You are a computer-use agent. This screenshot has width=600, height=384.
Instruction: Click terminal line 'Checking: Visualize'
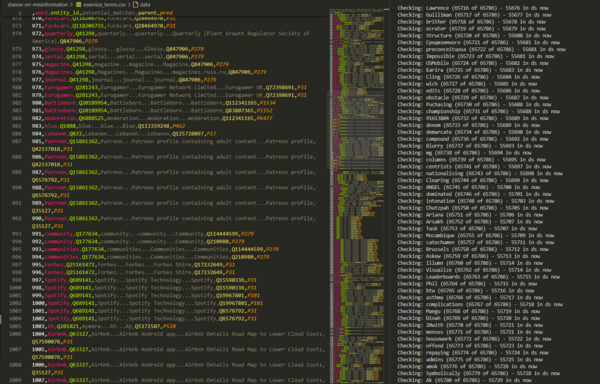coord(474,270)
